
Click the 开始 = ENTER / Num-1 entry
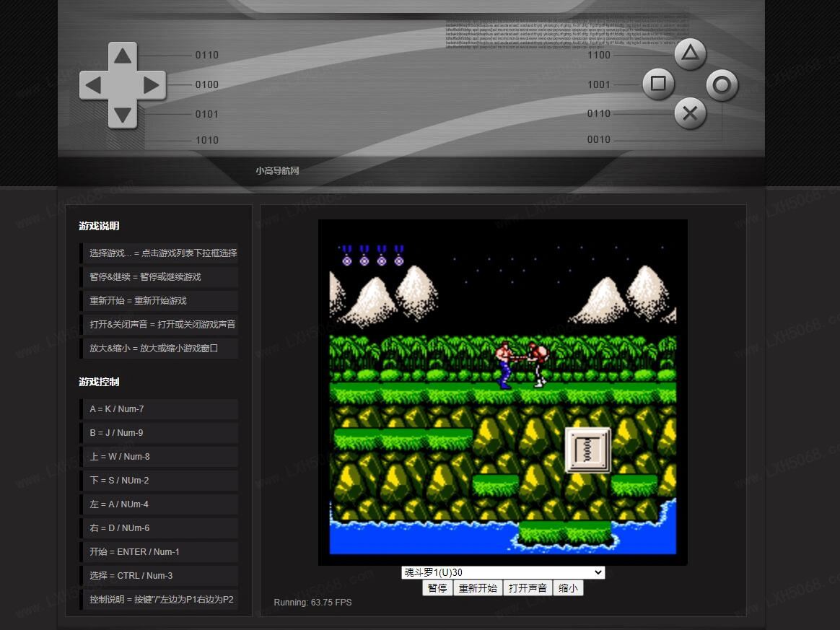point(159,552)
